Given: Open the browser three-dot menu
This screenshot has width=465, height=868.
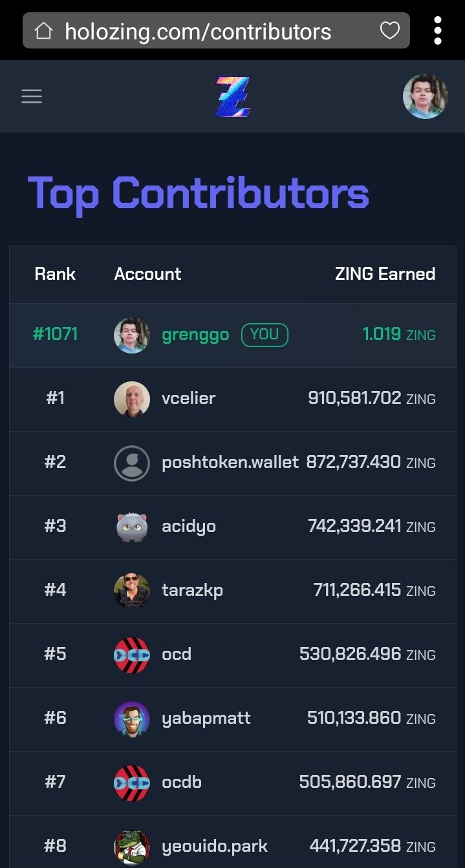Looking at the screenshot, I should point(438,30).
